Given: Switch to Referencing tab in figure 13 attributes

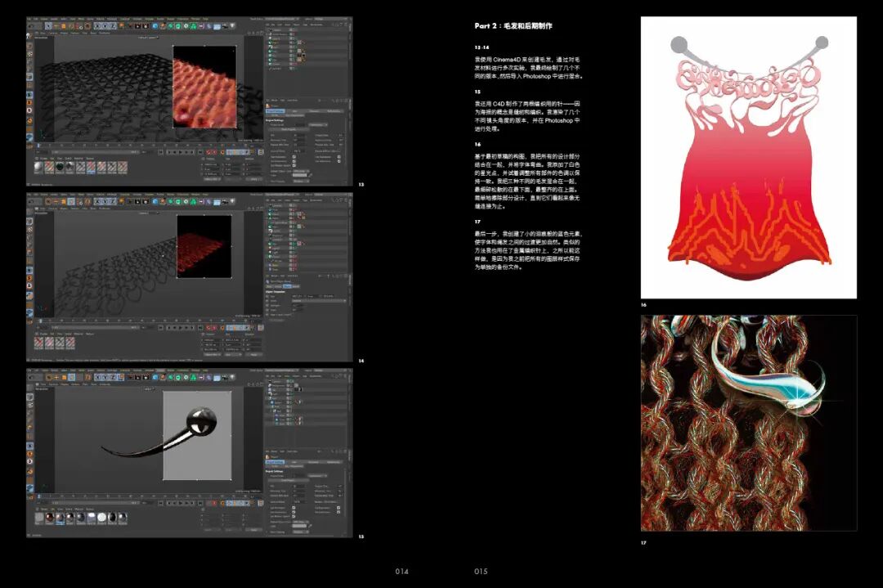Looking at the screenshot, I should pyautogui.click(x=334, y=111).
